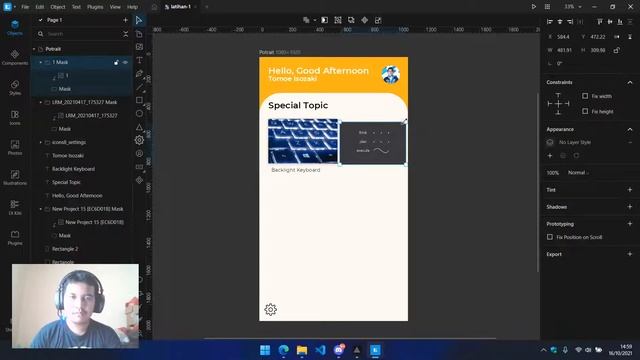Toggle the aspect ratio lock for width and height
The width and height of the screenshot is (640, 360).
617,50
